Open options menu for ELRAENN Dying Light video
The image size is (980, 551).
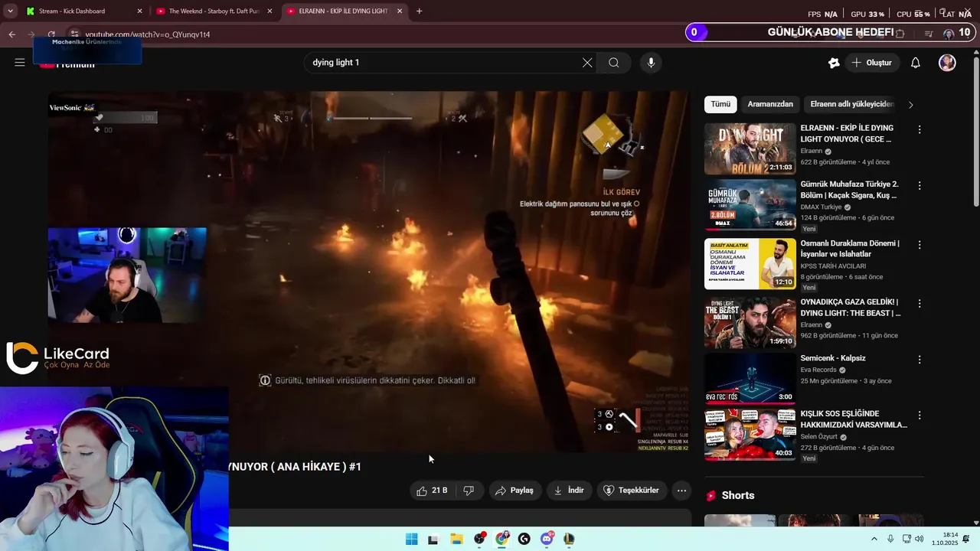click(920, 130)
